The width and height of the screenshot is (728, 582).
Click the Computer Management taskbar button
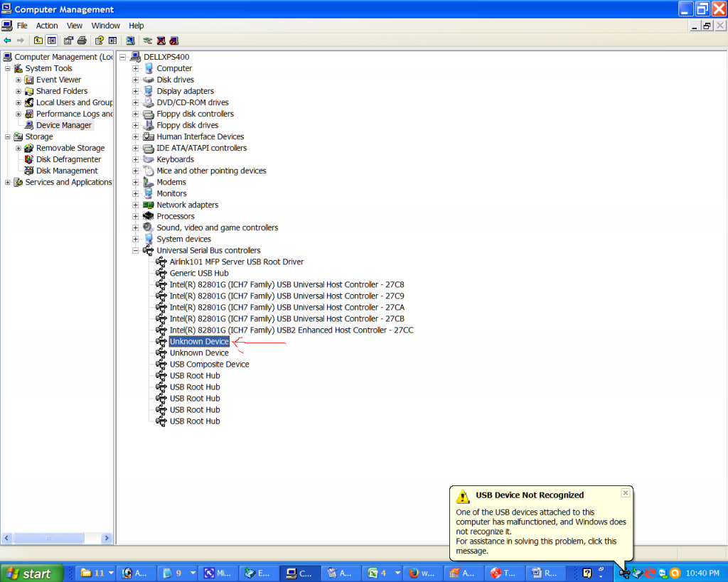click(x=301, y=573)
